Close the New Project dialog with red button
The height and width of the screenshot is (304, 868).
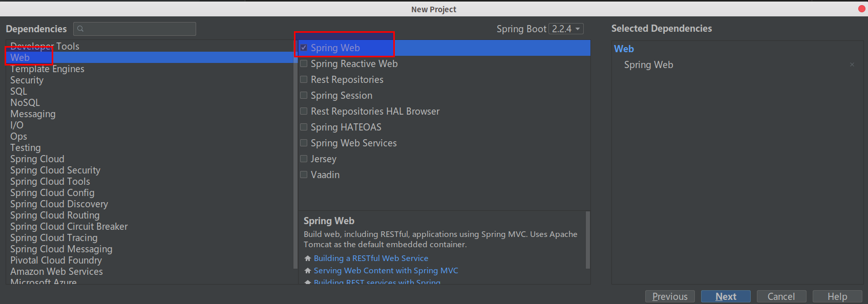[861, 9]
